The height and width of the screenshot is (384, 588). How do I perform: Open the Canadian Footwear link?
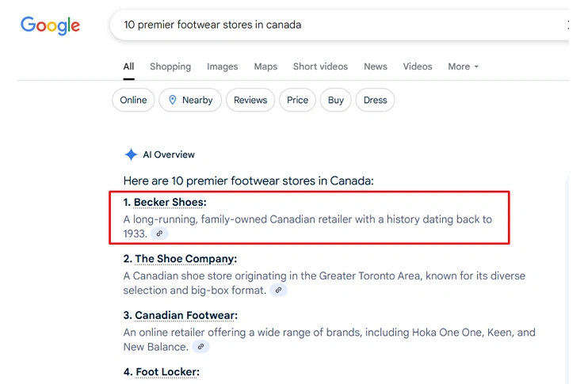click(184, 316)
